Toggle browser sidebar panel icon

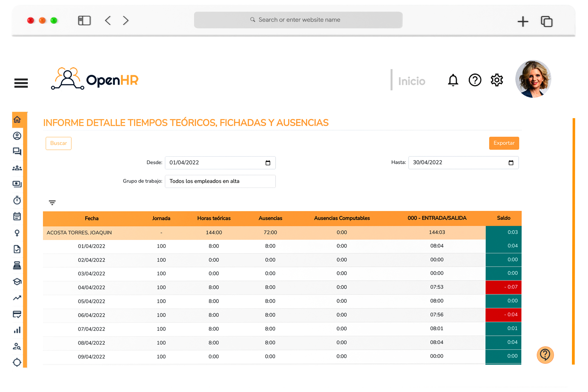click(x=84, y=21)
